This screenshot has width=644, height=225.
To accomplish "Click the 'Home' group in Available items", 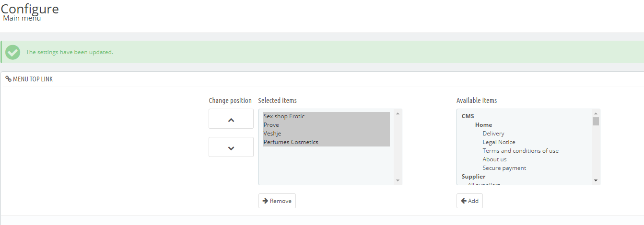I will [483, 125].
